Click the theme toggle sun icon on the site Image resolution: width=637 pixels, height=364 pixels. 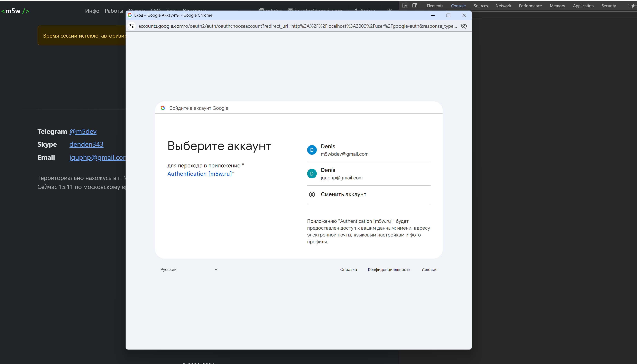(x=389, y=10)
